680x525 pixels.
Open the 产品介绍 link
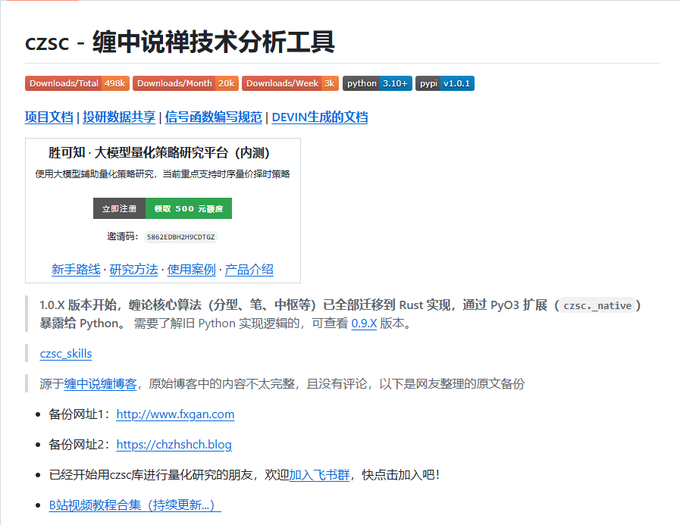point(249,269)
